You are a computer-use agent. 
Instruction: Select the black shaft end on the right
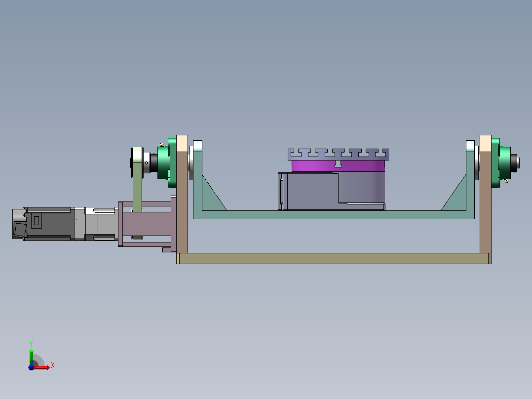pos(515,162)
